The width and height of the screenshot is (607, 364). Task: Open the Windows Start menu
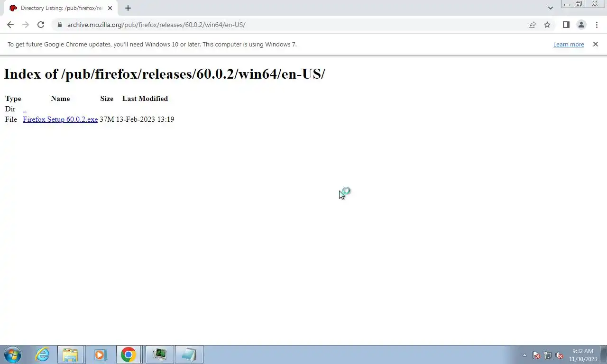[x=13, y=355]
